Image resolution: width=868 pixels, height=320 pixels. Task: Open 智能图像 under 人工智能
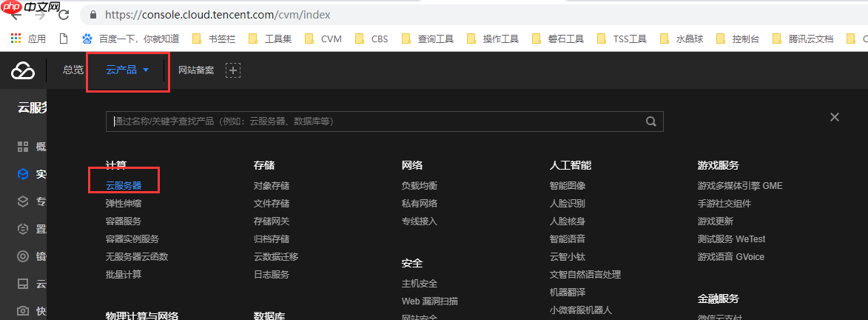pos(568,186)
